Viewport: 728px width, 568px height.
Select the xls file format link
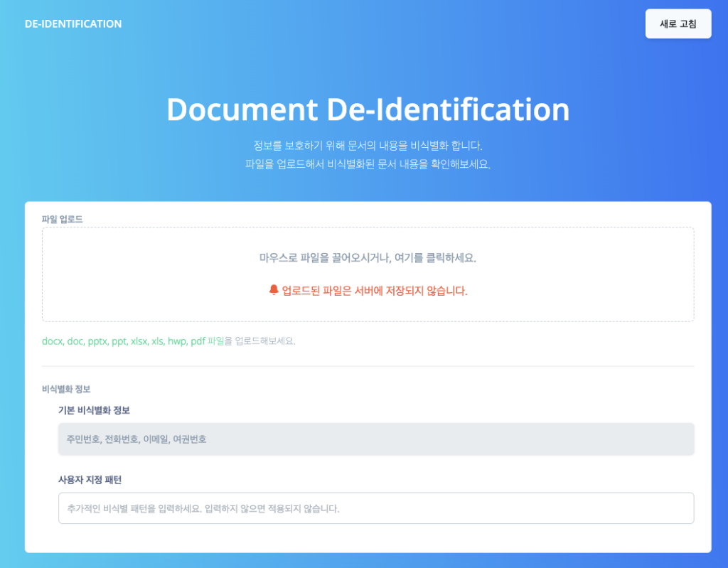point(158,341)
